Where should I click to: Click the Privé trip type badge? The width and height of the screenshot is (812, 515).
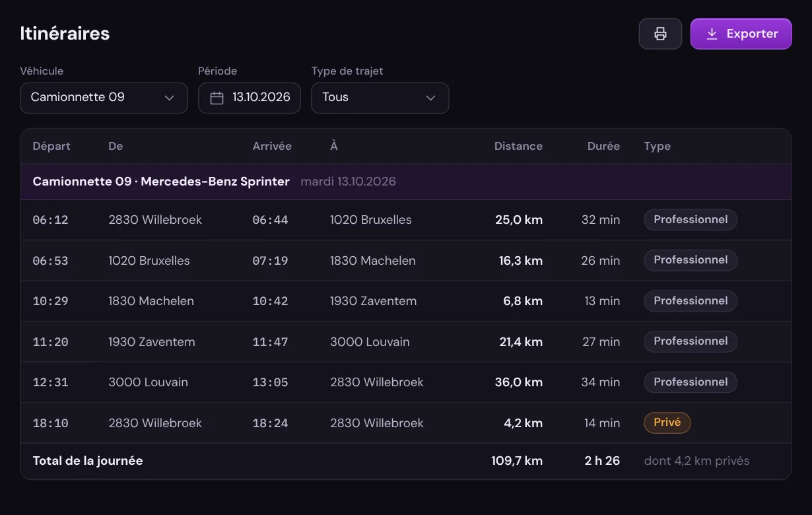pyautogui.click(x=667, y=423)
